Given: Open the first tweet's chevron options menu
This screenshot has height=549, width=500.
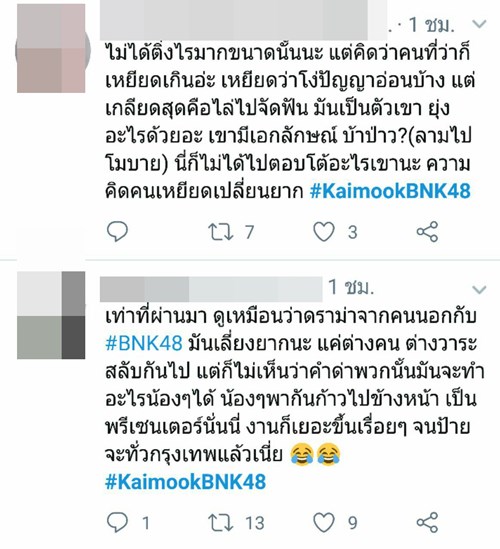Looking at the screenshot, I should coord(479,24).
